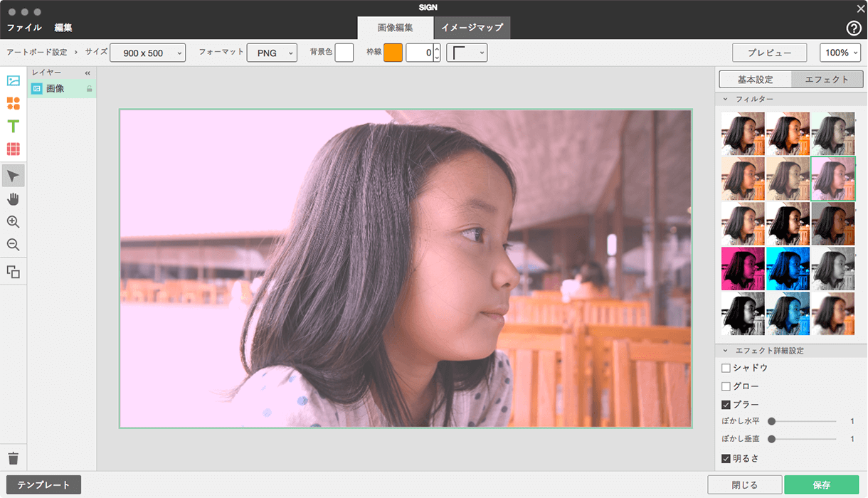Open the PNG format dropdown
Image resolution: width=868 pixels, height=498 pixels.
pos(272,53)
